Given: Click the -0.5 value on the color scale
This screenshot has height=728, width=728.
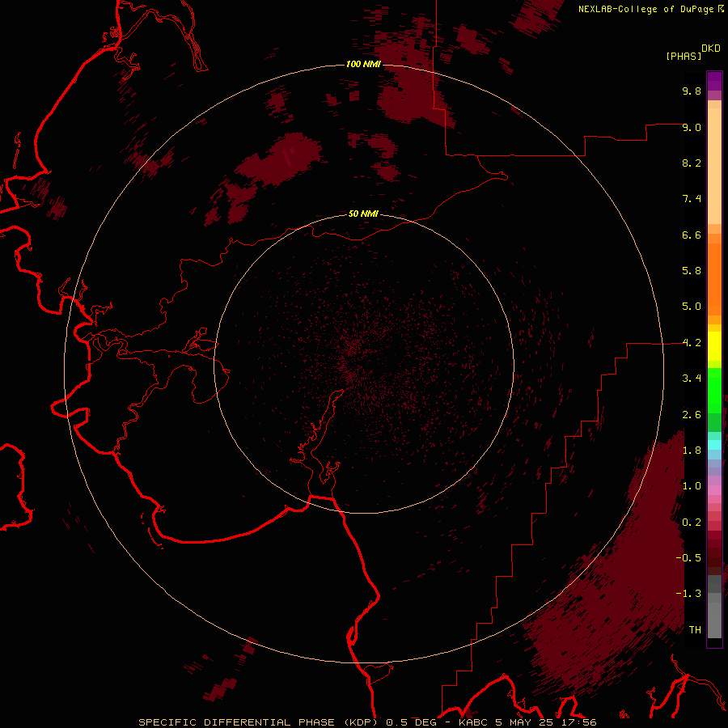Looking at the screenshot, I should (x=688, y=557).
